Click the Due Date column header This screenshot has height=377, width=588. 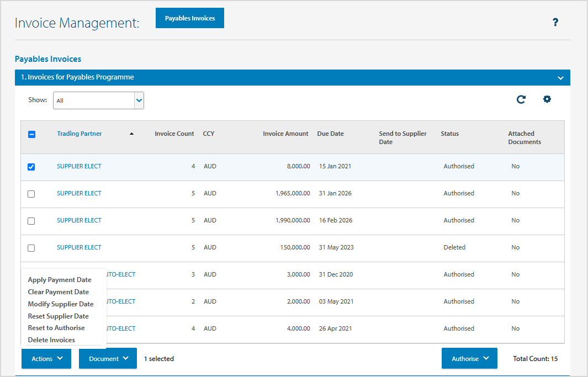pos(330,134)
